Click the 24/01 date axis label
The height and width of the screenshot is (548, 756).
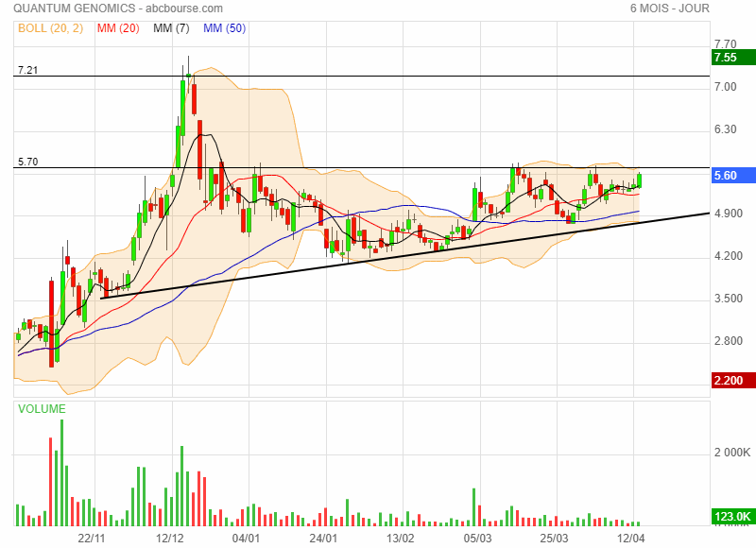click(323, 538)
